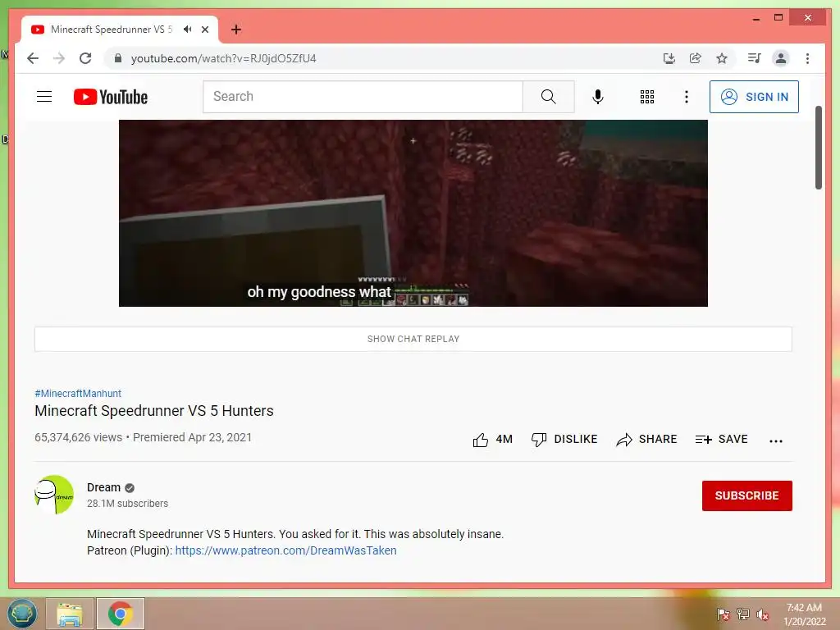Viewport: 840px width, 630px height.
Task: Open the network tray icon
Action: (x=743, y=614)
